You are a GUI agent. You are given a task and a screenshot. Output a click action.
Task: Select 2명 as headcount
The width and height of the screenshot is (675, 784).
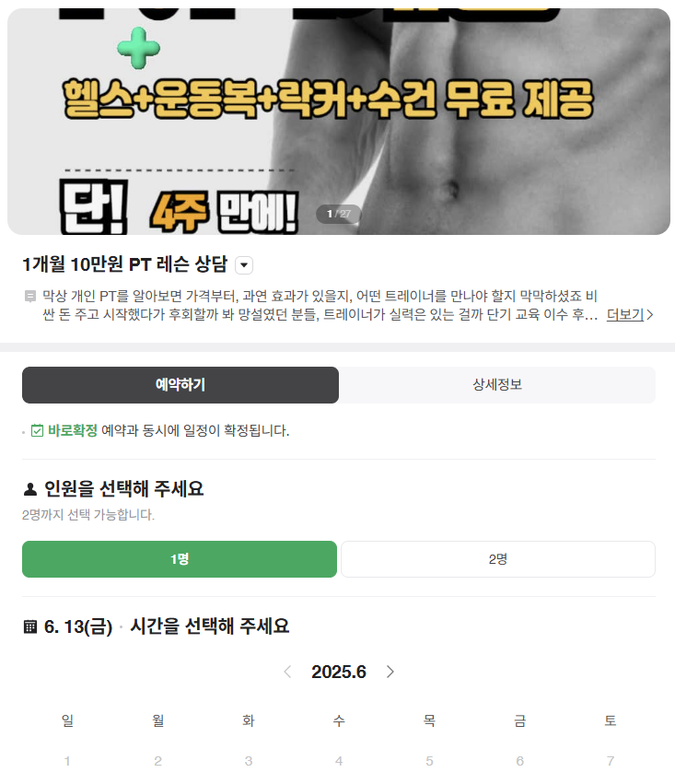(x=498, y=559)
